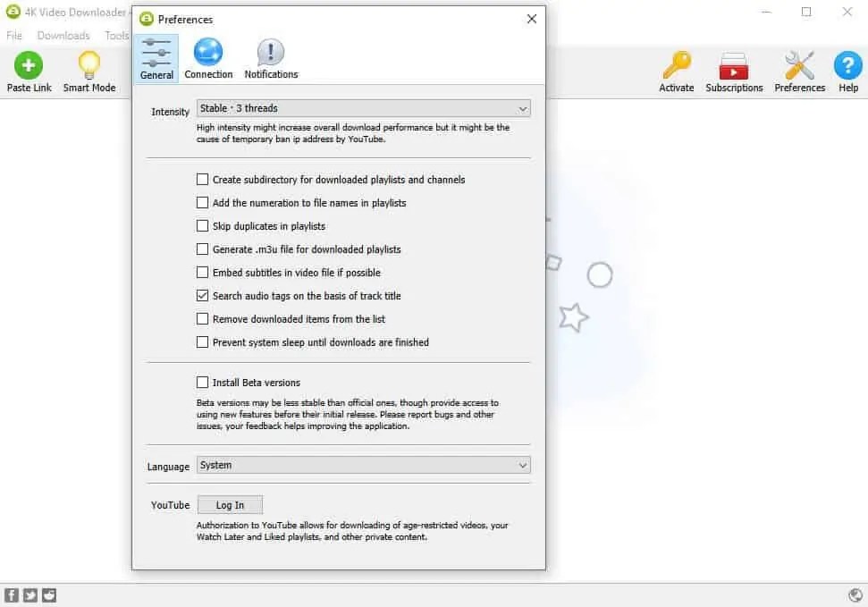Screen dimensions: 868x607
Task: Click the Twitter icon in the status bar
Action: (30, 594)
